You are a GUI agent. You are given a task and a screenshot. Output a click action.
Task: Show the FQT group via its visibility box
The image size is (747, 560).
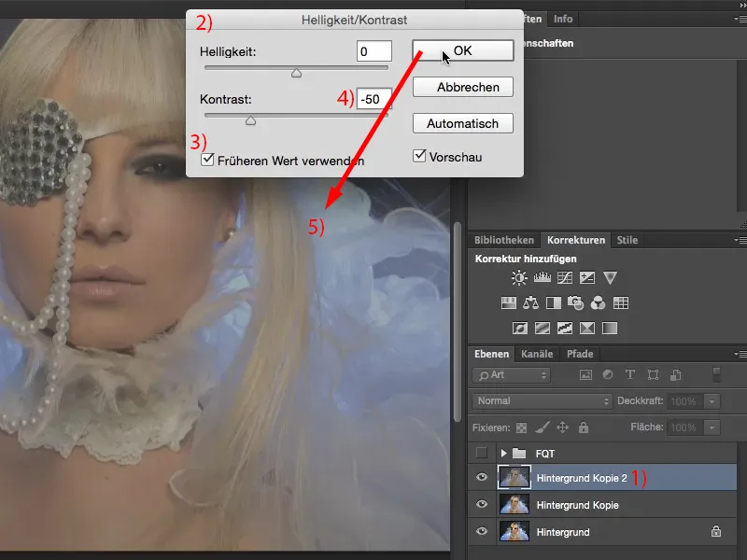click(x=482, y=453)
